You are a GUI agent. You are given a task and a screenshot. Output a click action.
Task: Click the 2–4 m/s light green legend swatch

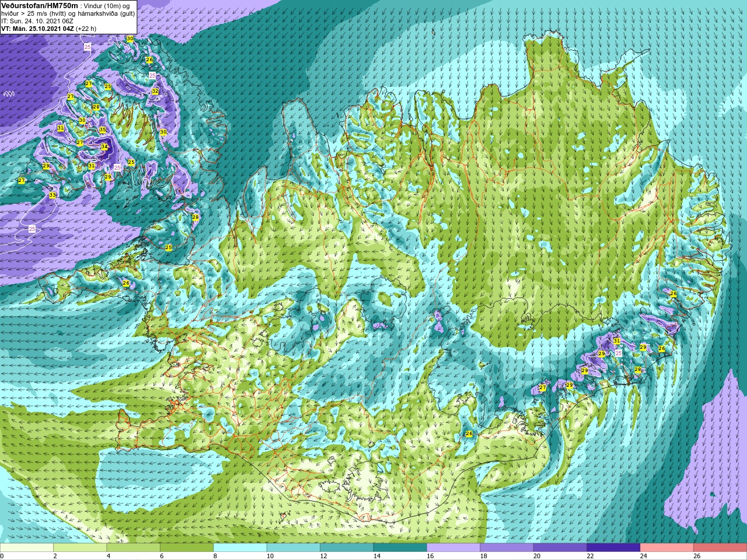coord(81,548)
